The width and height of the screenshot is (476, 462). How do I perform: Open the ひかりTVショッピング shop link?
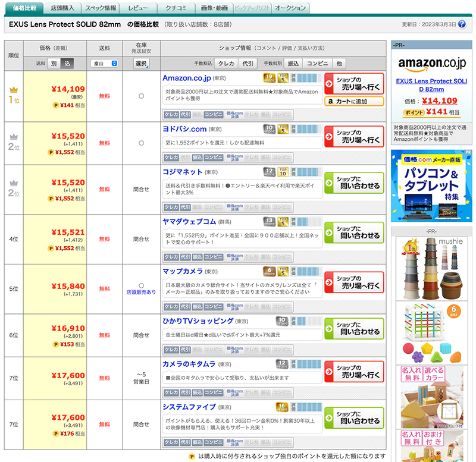198,321
